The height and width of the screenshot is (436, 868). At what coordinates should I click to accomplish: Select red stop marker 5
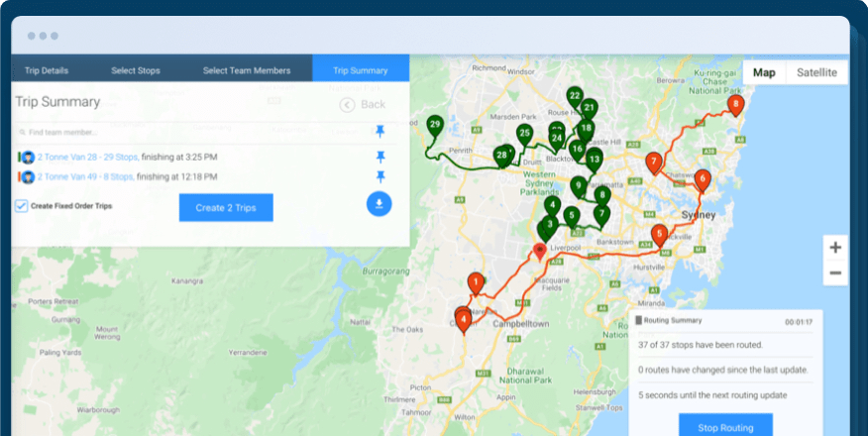coord(659,236)
